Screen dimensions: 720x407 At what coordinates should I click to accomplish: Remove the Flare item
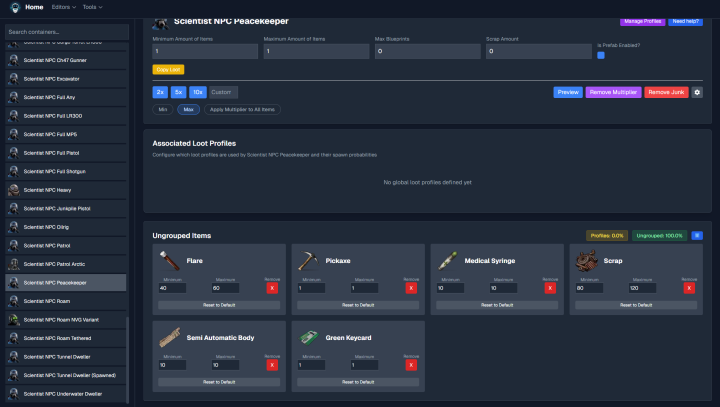click(x=272, y=288)
